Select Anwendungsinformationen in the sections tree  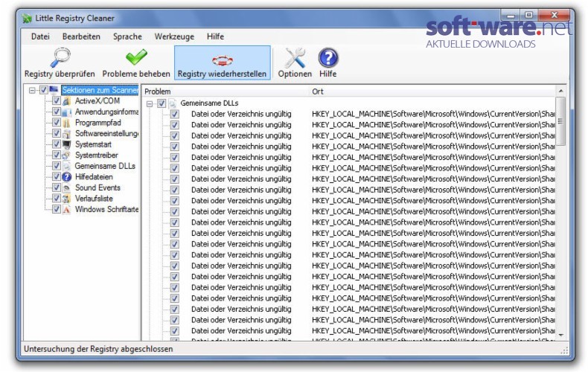(x=106, y=112)
